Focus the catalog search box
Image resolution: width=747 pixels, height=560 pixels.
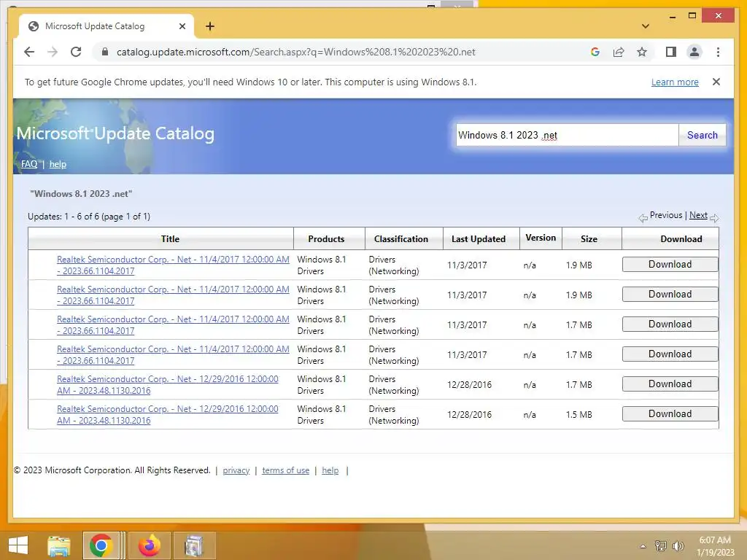click(x=567, y=135)
